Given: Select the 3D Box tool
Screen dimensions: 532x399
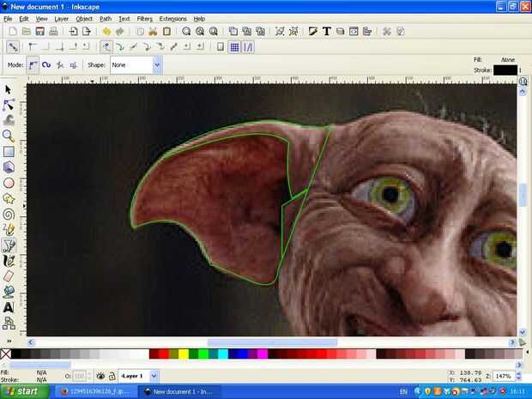Looking at the screenshot, I should (x=9, y=167).
